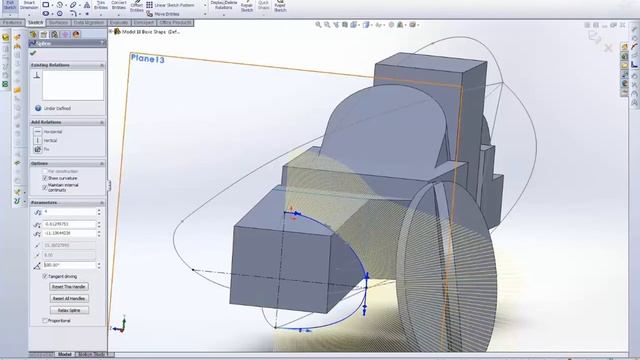Open the DisplayManager appearance tab icon
This screenshot has width=640, height=360.
[76, 35]
